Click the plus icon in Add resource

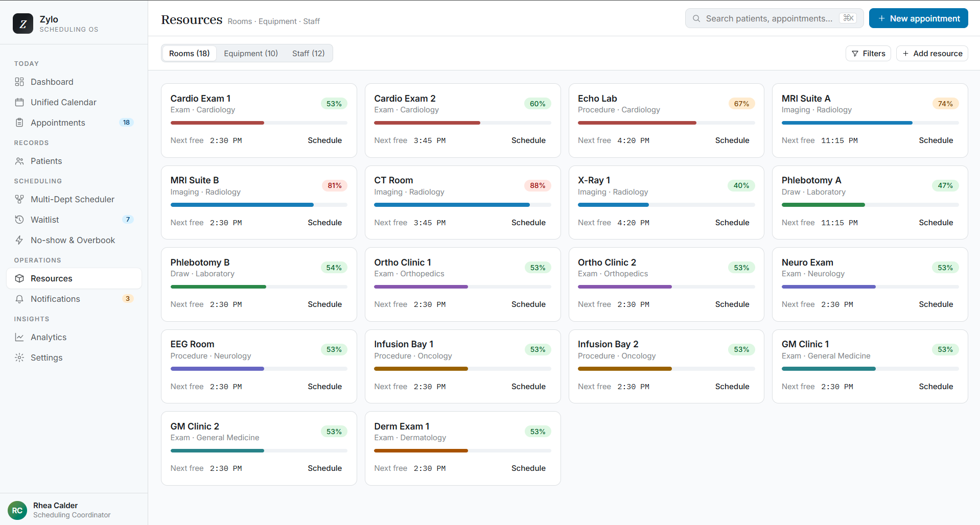pos(905,54)
